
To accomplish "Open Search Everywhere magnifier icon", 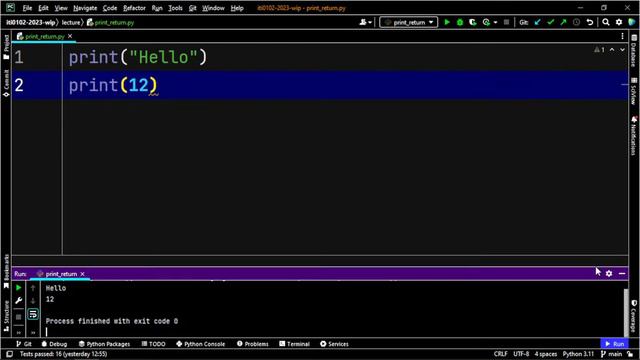I will click(x=606, y=22).
